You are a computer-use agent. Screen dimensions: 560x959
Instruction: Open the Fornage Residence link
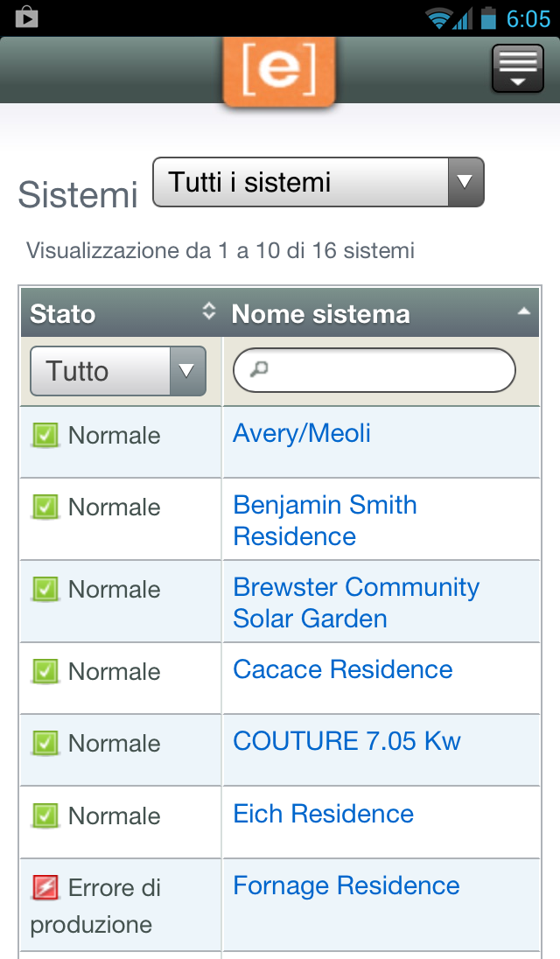[x=346, y=885]
